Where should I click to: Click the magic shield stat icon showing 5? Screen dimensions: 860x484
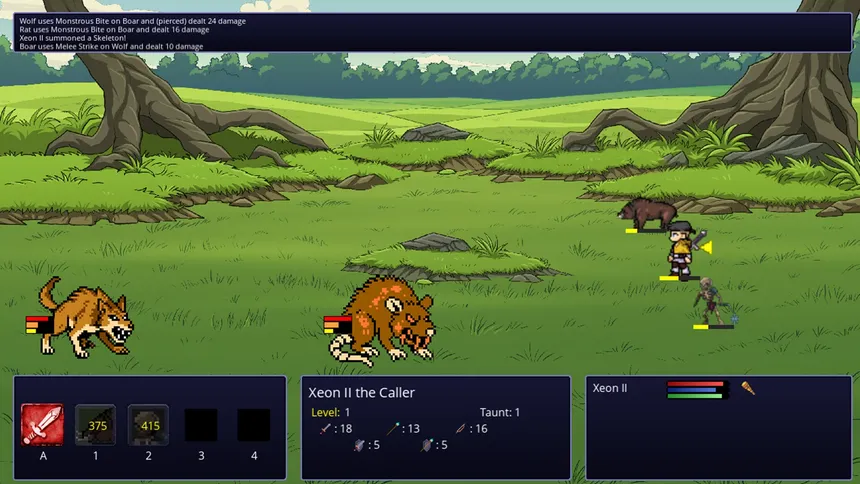coord(427,445)
